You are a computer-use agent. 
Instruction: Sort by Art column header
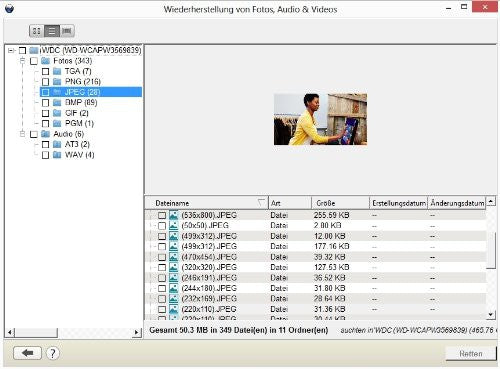click(290, 203)
